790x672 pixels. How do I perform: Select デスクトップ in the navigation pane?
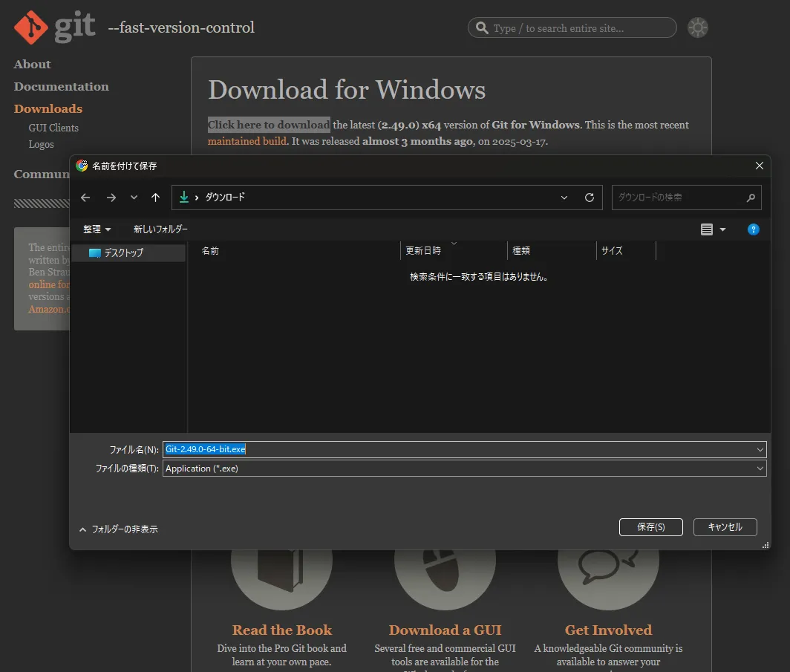point(128,253)
